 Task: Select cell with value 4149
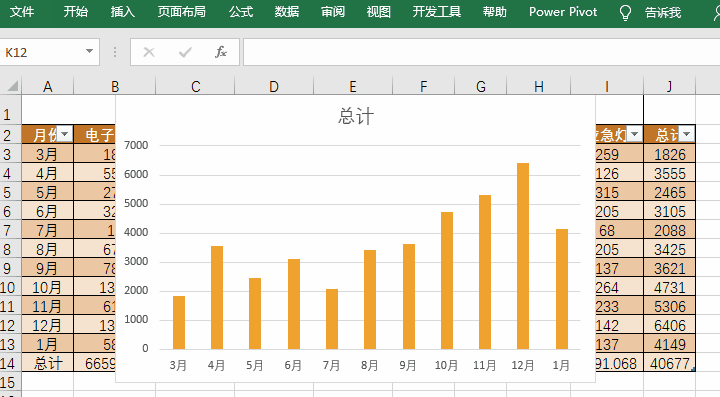pos(669,344)
